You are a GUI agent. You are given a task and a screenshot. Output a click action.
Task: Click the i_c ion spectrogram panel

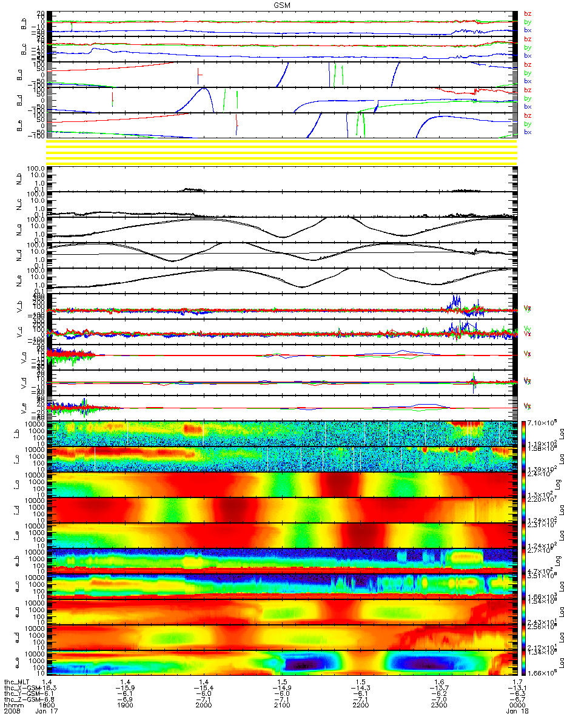coord(281,459)
